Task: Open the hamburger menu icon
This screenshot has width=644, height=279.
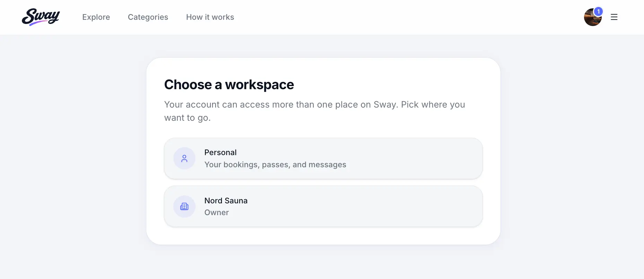Action: (x=614, y=17)
